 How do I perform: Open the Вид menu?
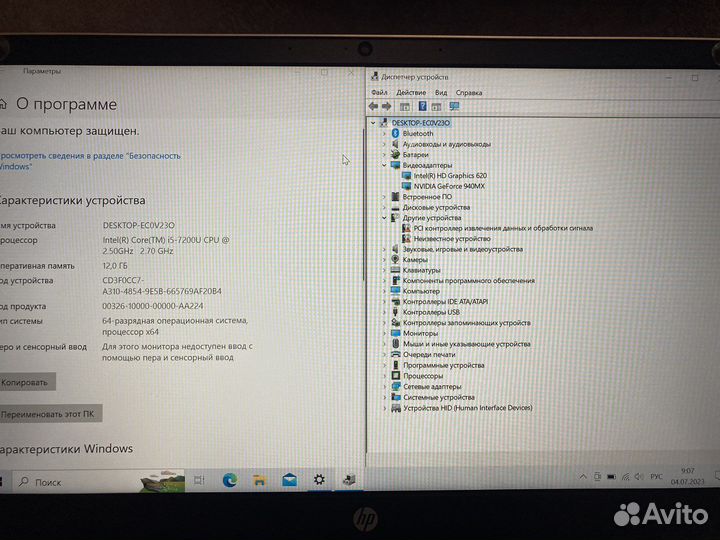pyautogui.click(x=441, y=92)
